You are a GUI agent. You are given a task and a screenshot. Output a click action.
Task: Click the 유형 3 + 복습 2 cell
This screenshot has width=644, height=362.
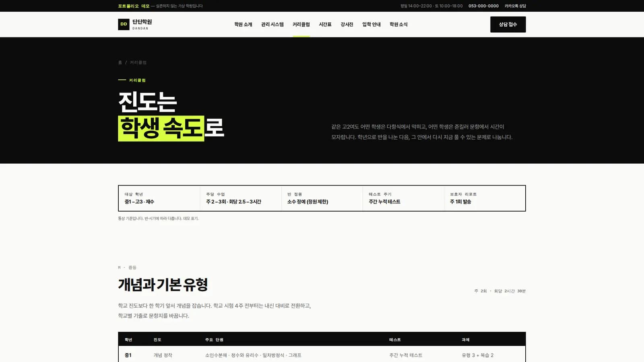coord(477,355)
